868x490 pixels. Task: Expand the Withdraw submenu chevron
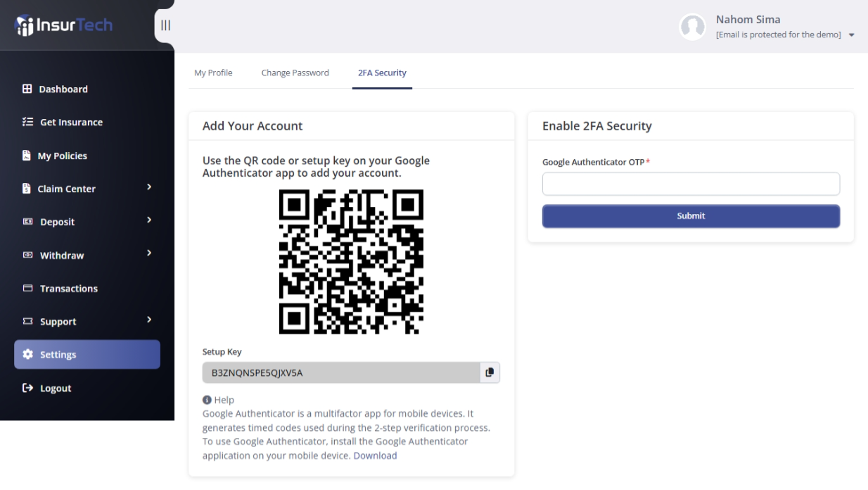click(x=148, y=253)
